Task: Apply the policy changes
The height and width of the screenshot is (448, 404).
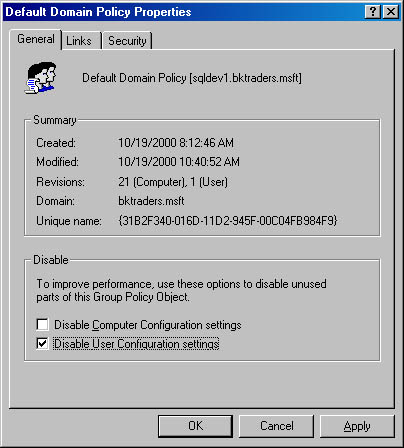Action: click(357, 426)
